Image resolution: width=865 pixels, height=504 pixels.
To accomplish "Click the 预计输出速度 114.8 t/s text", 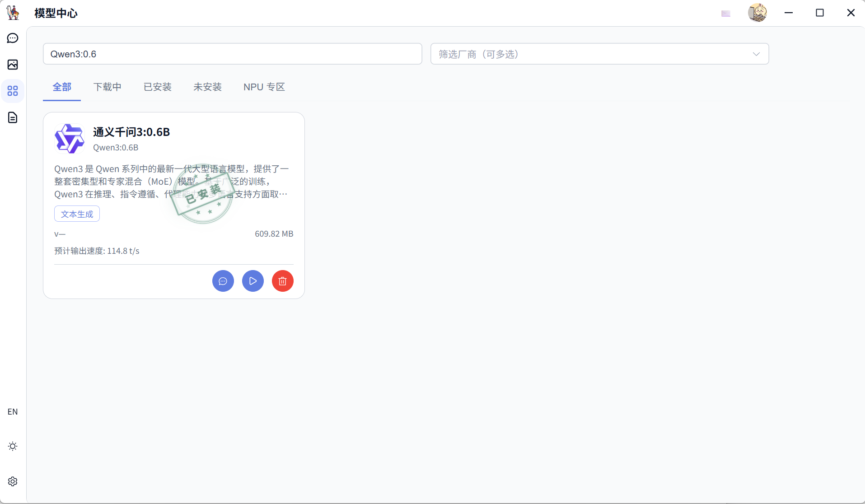I will tap(97, 251).
